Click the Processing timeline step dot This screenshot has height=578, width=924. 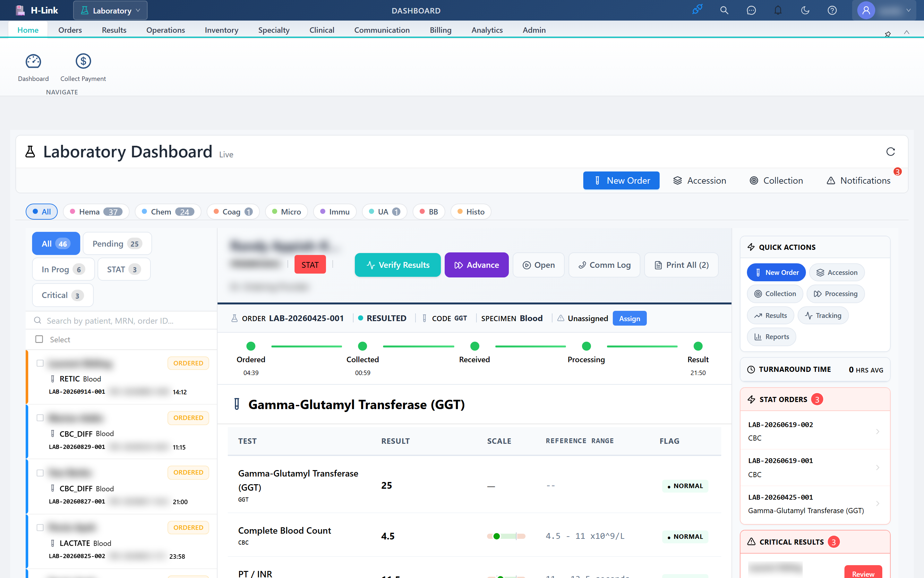point(586,346)
